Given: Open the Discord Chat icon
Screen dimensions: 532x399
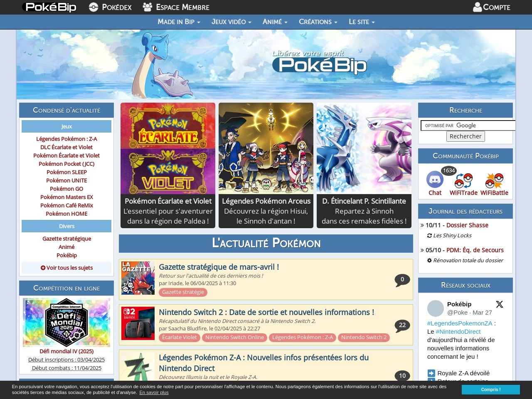Looking at the screenshot, I should [435, 180].
